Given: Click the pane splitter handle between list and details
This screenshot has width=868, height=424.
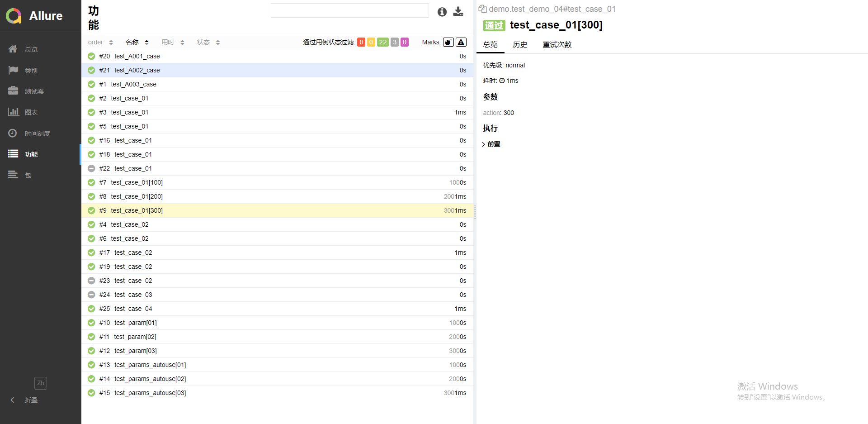Looking at the screenshot, I should point(475,212).
